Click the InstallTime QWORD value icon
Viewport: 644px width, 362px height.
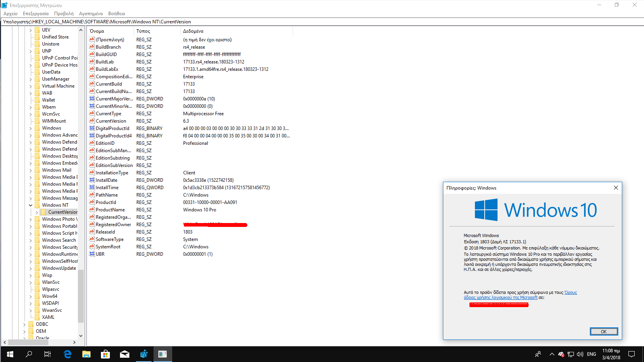pos(92,187)
